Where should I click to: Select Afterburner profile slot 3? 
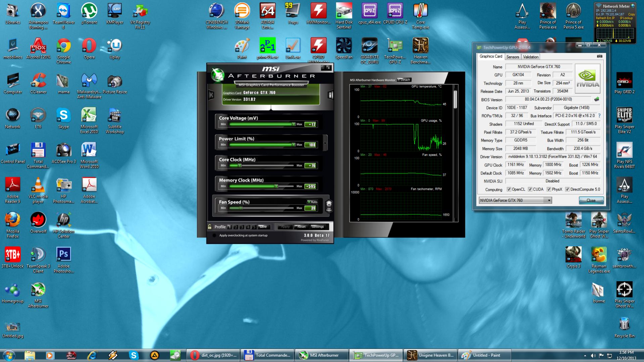242,227
